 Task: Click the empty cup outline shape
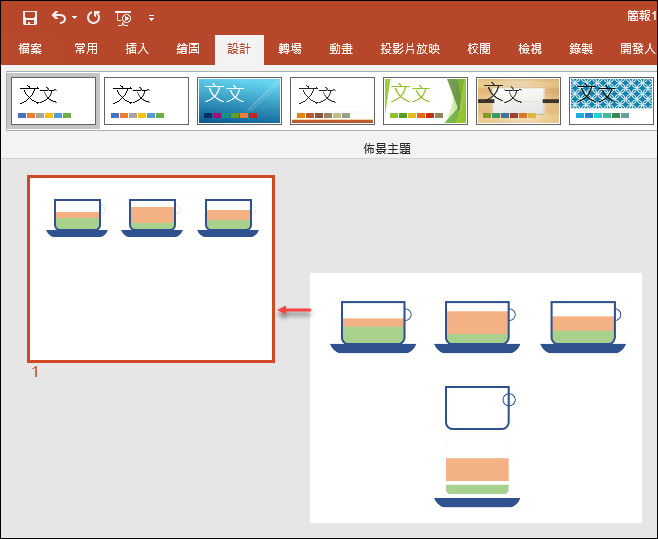point(480,408)
